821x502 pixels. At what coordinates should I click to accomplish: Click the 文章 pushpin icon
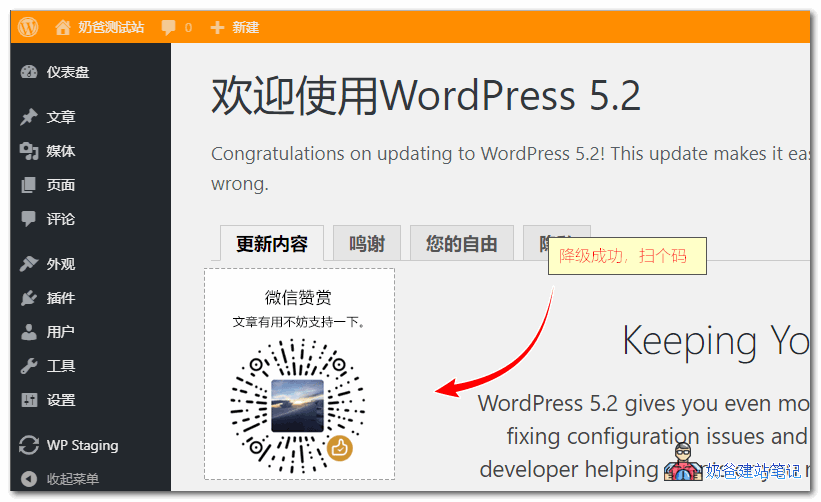[29, 116]
